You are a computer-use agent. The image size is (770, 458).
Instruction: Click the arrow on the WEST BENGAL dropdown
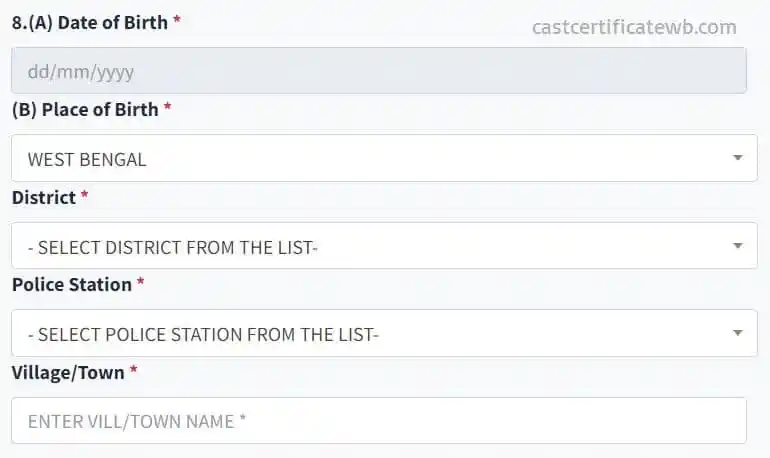(737, 158)
